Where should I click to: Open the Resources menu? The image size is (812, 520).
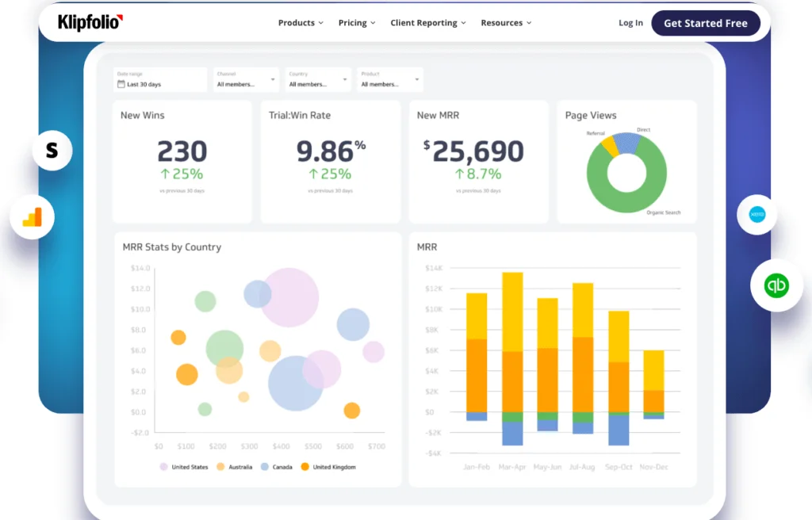tap(506, 23)
